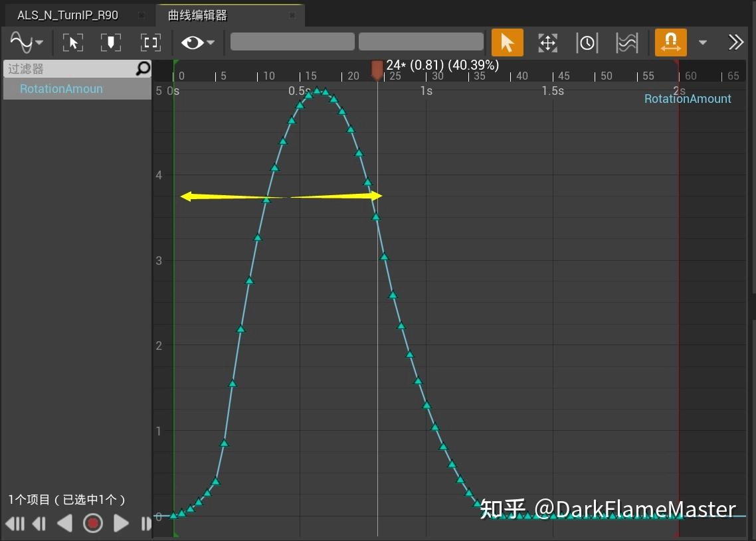Select the retime clock tool icon
This screenshot has height=541, width=756.
587,43
